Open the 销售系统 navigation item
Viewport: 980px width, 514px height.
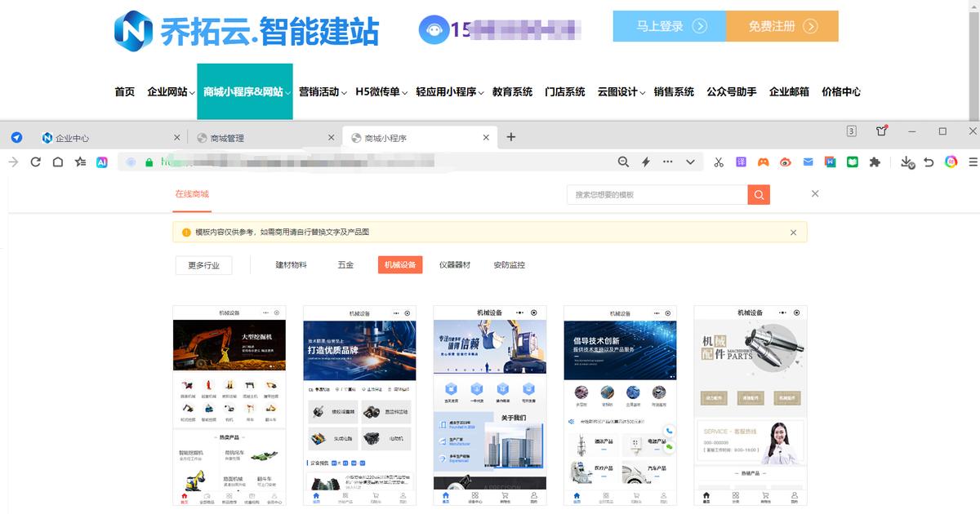click(x=674, y=92)
